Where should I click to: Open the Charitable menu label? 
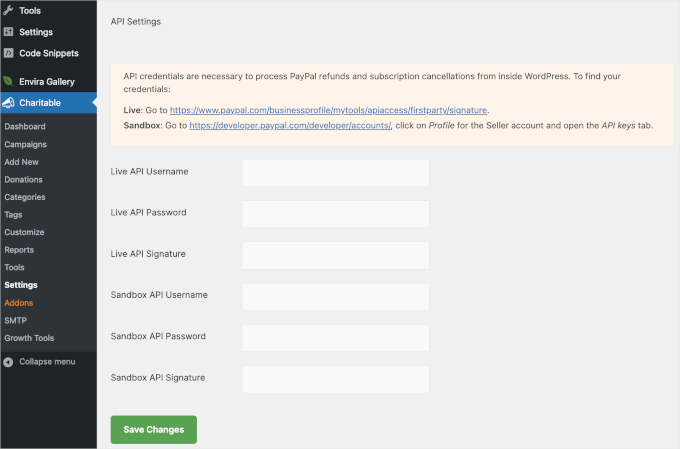pos(40,103)
